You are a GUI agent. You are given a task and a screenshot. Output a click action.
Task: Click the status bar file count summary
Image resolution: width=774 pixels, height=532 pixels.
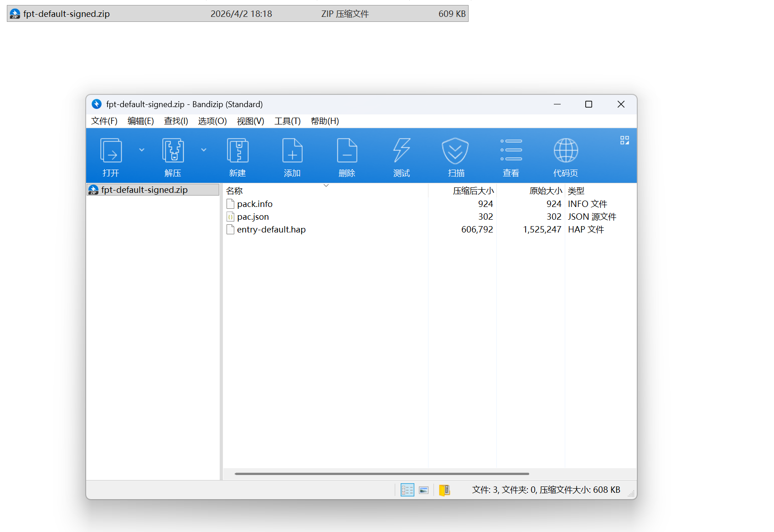546,490
